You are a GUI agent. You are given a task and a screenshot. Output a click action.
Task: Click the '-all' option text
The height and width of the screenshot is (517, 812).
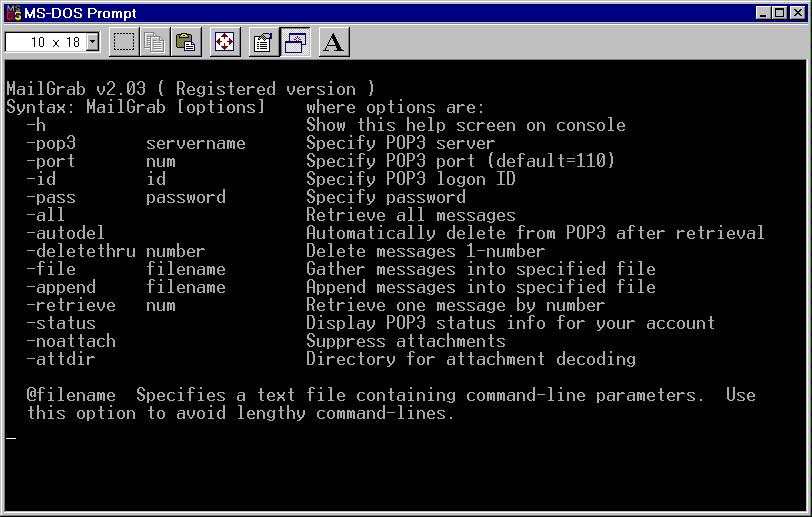(46, 215)
